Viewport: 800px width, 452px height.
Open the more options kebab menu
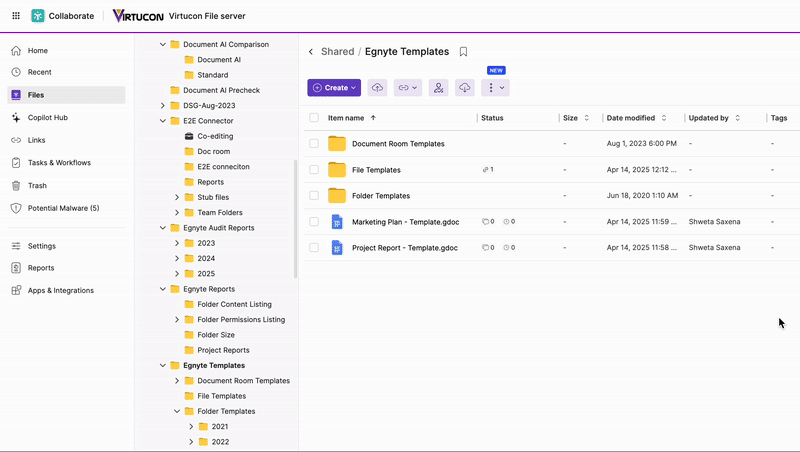coord(495,88)
